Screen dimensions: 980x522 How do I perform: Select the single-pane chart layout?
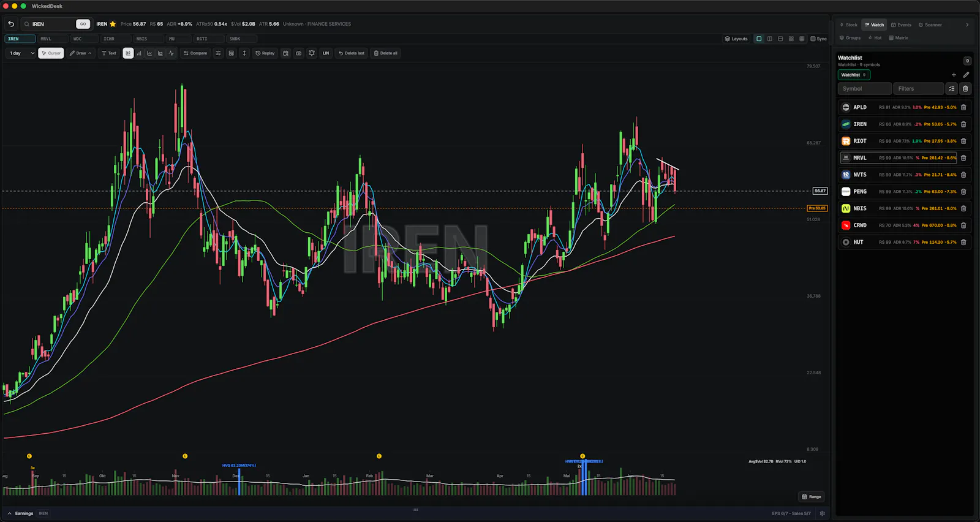[x=759, y=39]
